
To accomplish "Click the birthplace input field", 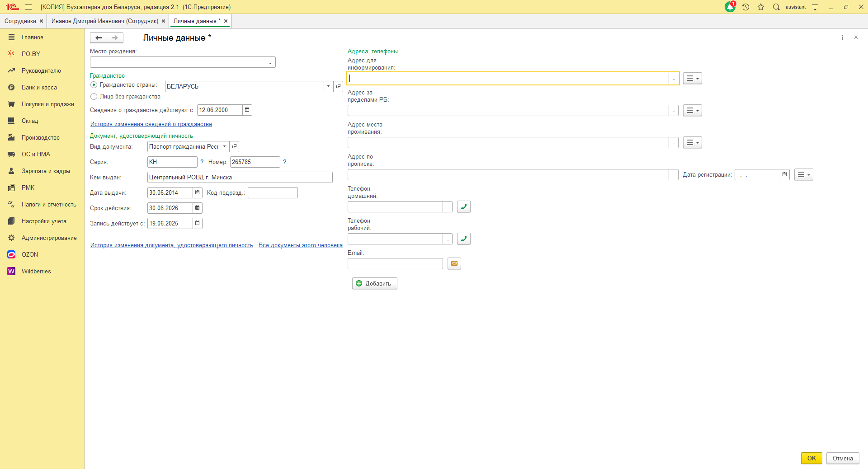I will click(178, 62).
